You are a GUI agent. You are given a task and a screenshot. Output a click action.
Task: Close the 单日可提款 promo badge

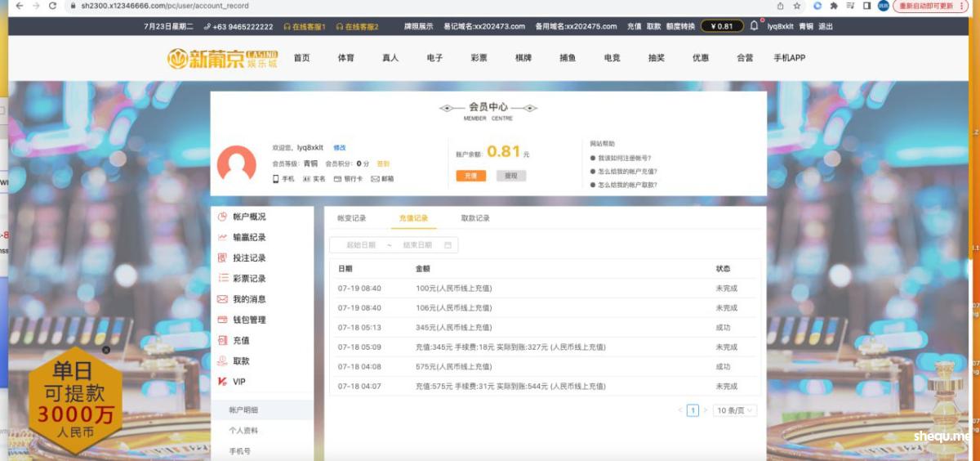pos(105,350)
